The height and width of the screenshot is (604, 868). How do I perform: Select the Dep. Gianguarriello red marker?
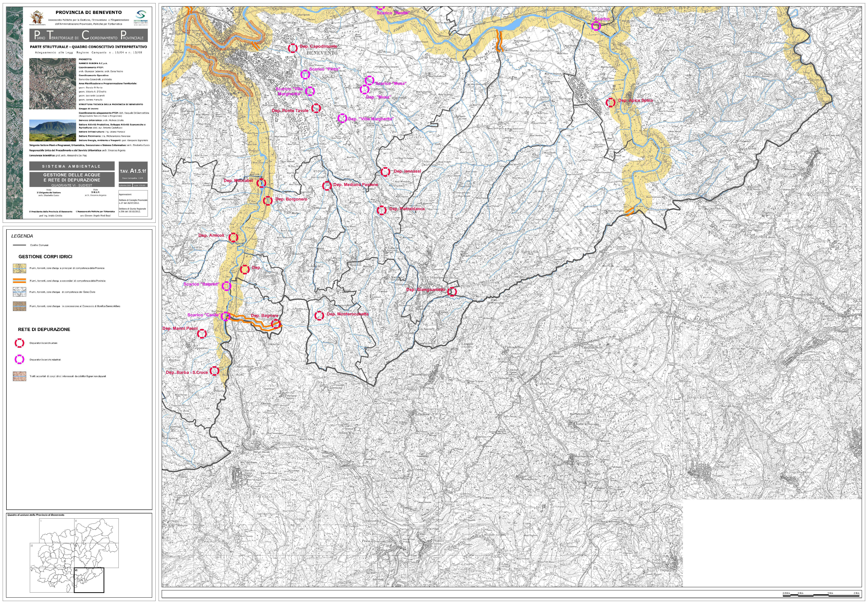point(452,292)
